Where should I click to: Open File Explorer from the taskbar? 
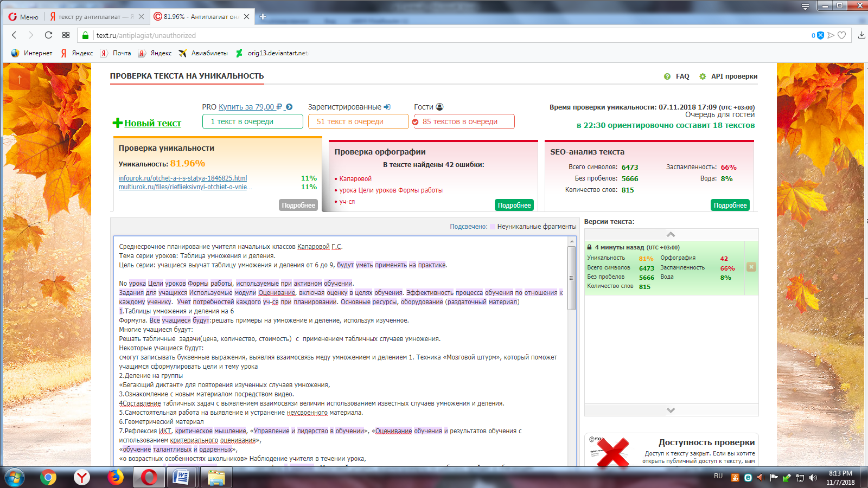click(x=216, y=477)
